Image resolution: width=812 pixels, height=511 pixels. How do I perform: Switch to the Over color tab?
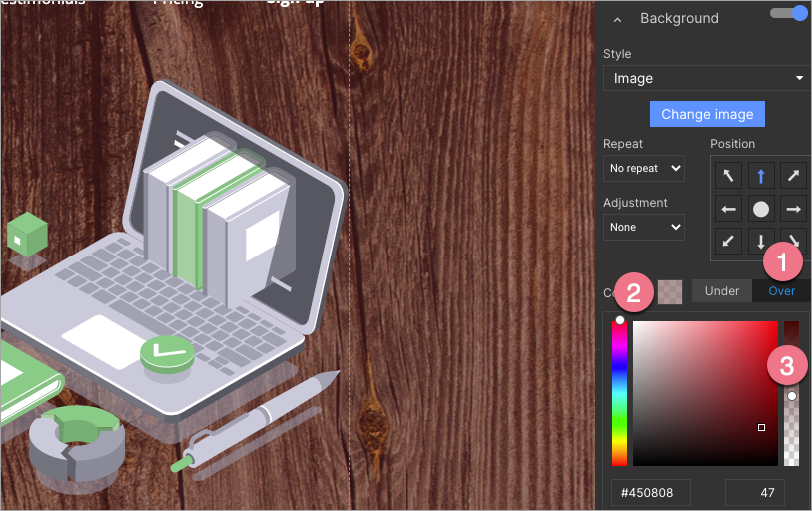(781, 291)
